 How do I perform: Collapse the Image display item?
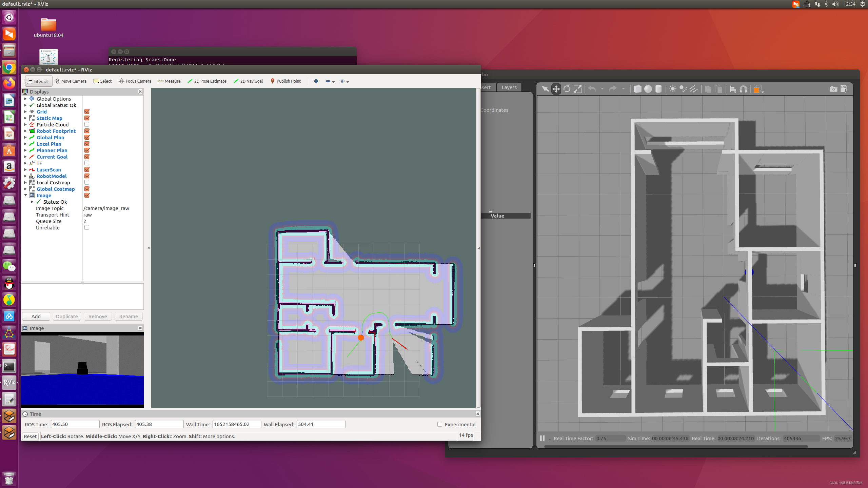pyautogui.click(x=25, y=195)
